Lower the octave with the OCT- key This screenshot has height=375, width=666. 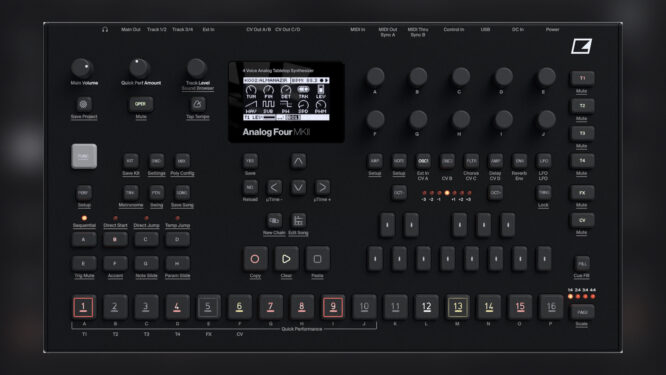point(399,193)
